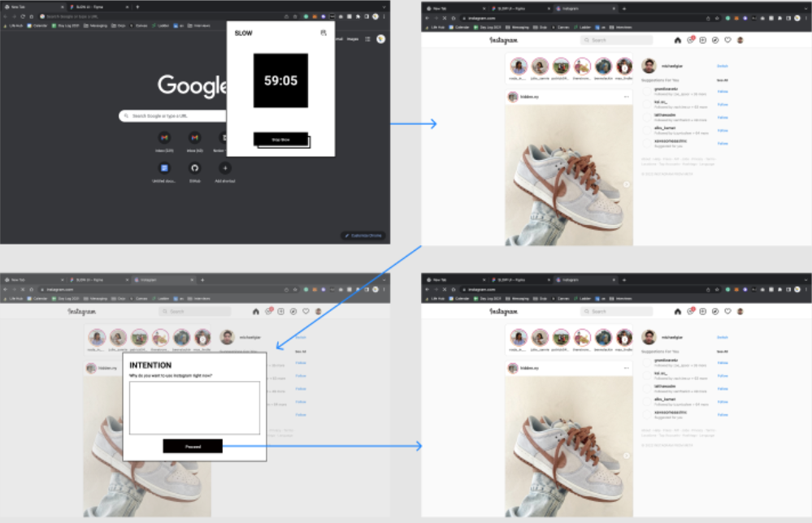This screenshot has width=812, height=523.
Task: Click Switch link in the lower-right Instagram window
Action: pyautogui.click(x=723, y=337)
